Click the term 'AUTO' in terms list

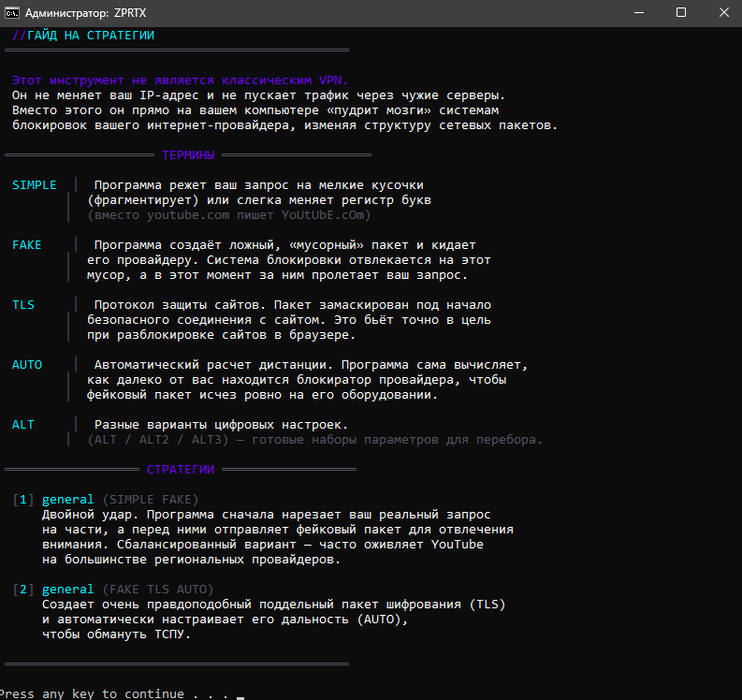(x=27, y=365)
